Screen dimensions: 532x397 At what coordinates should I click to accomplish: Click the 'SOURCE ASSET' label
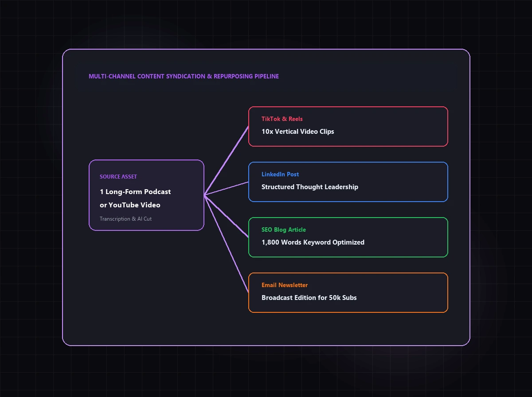pos(118,177)
